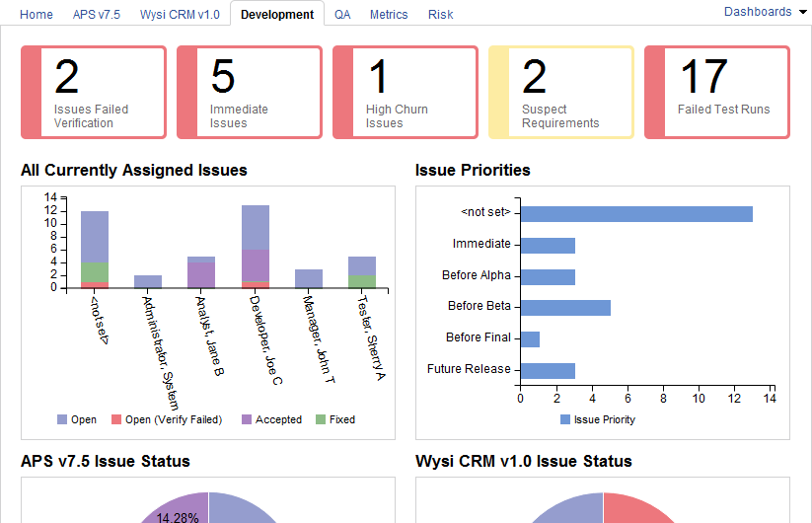Viewport: 812px width, 523px height.
Task: Switch to the Risk tab
Action: click(441, 15)
